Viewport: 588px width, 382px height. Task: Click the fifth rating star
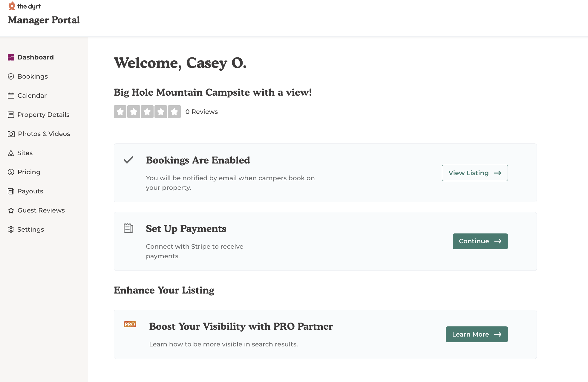(x=174, y=112)
